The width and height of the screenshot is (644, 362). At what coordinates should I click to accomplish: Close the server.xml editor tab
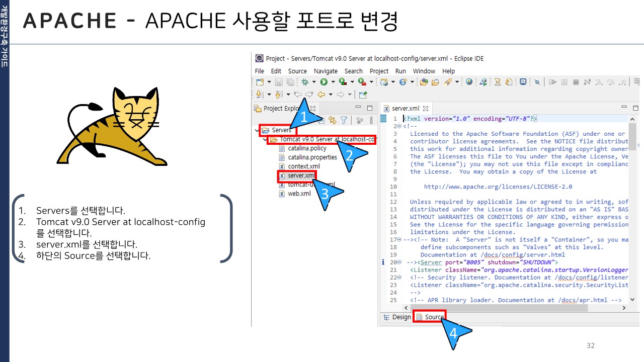tap(425, 108)
